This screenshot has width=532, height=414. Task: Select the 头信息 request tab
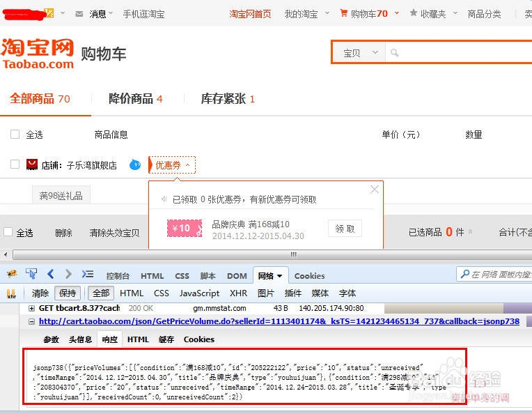click(80, 339)
